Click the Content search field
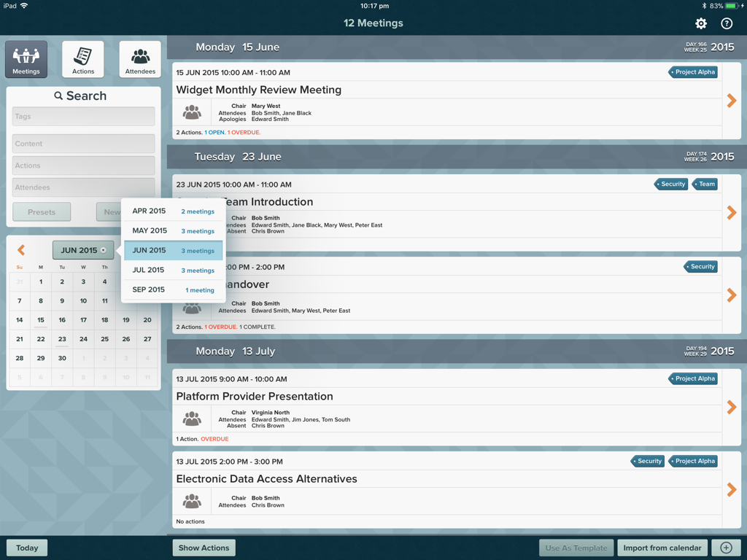The image size is (747, 560). pos(82,144)
